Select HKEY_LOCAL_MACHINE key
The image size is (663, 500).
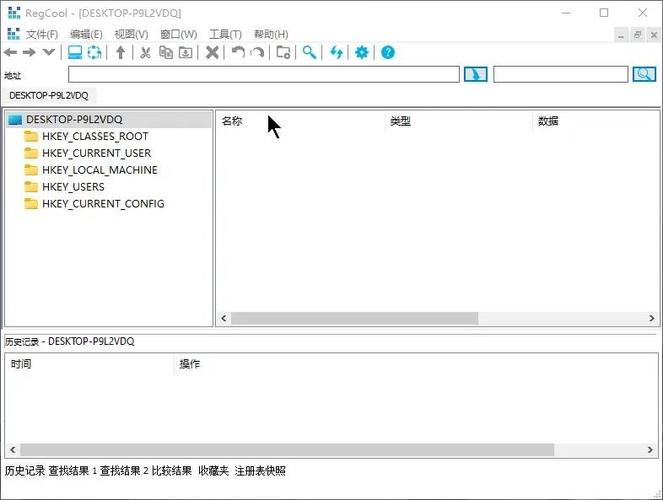point(100,170)
